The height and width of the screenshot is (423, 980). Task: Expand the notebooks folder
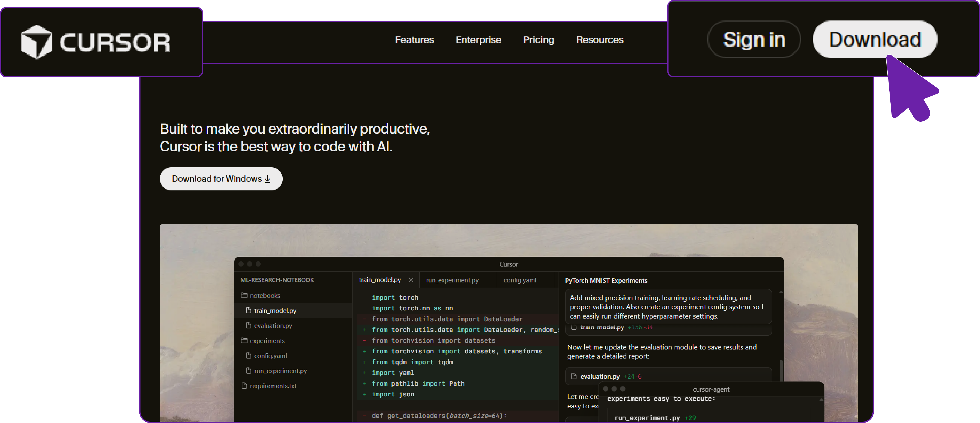264,296
